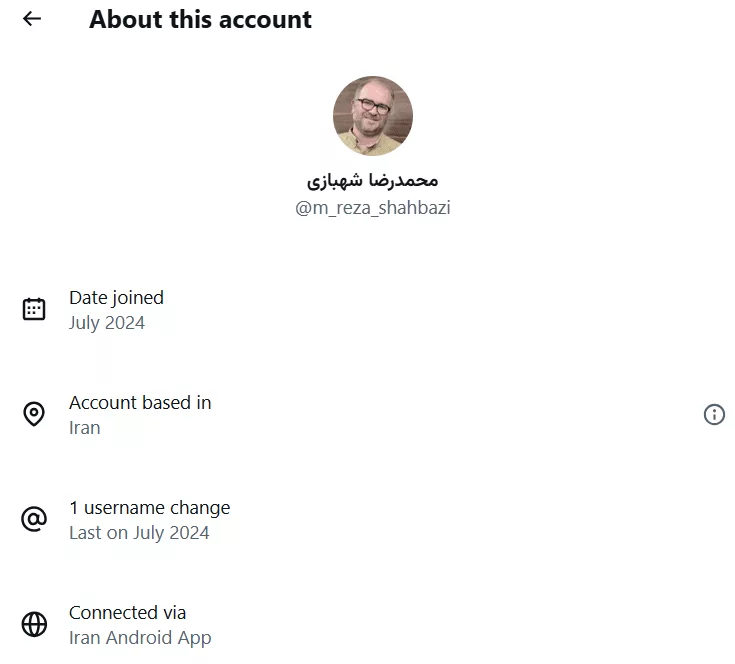Select the Date joined label
This screenshot has height=664, width=735.
pyautogui.click(x=116, y=297)
